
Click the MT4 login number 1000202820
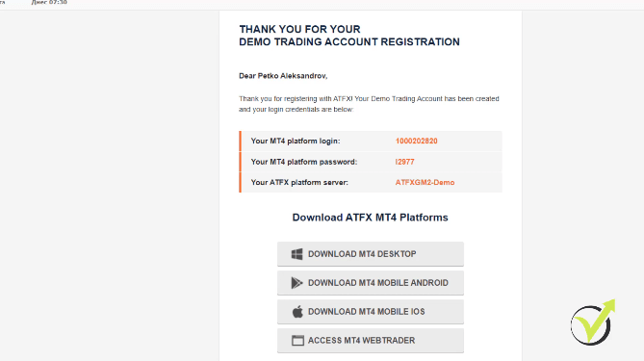point(416,141)
